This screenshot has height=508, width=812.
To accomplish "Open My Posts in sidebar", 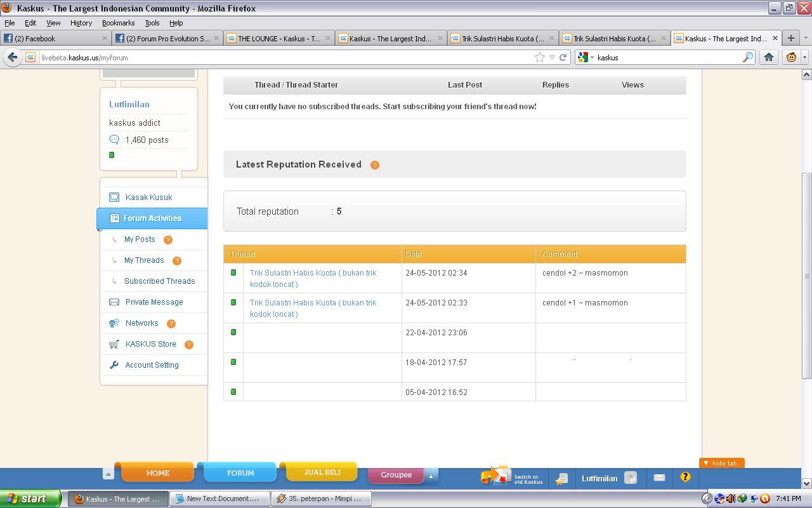I will click(x=140, y=239).
